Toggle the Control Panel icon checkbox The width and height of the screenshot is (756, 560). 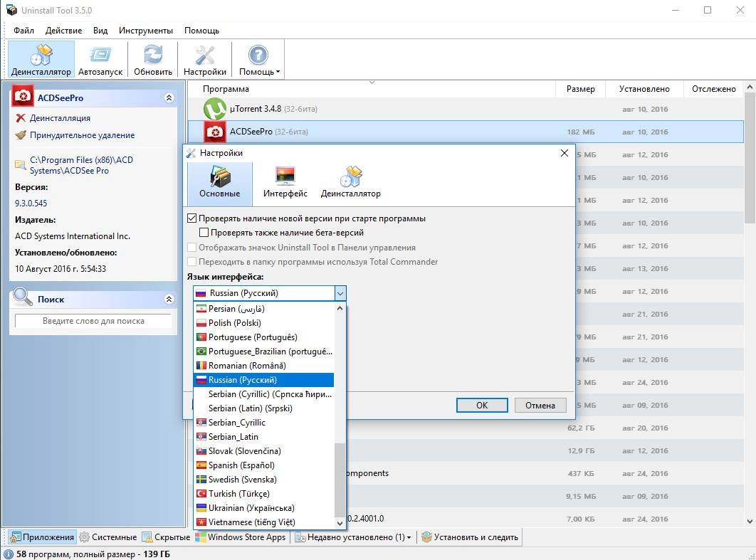point(192,247)
